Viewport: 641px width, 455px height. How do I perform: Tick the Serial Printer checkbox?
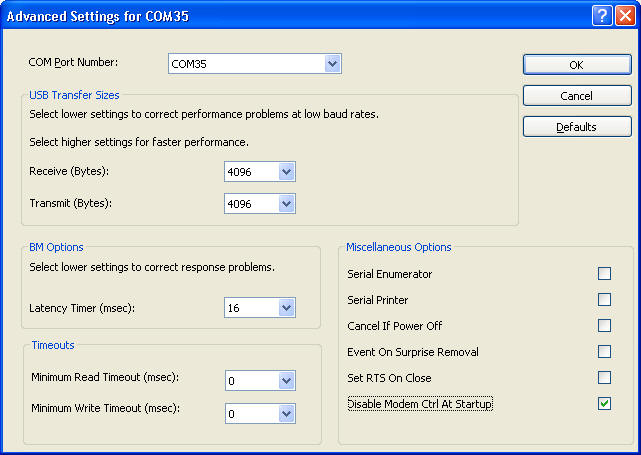(604, 300)
